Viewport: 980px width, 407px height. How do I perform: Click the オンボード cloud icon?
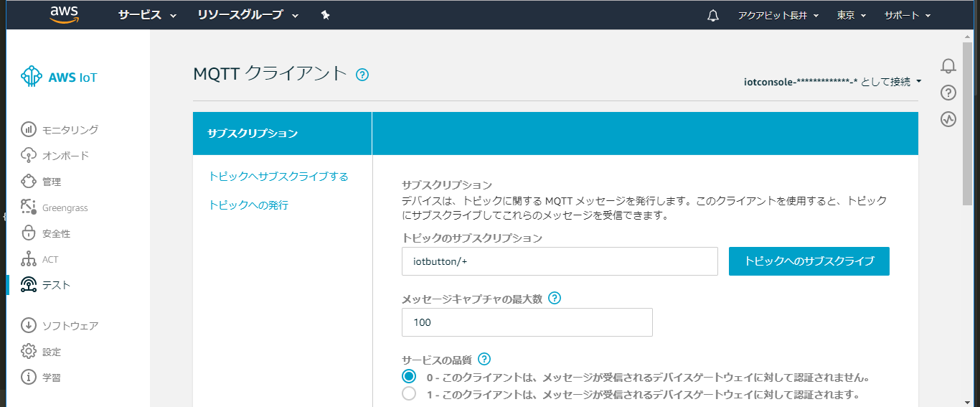coord(29,156)
